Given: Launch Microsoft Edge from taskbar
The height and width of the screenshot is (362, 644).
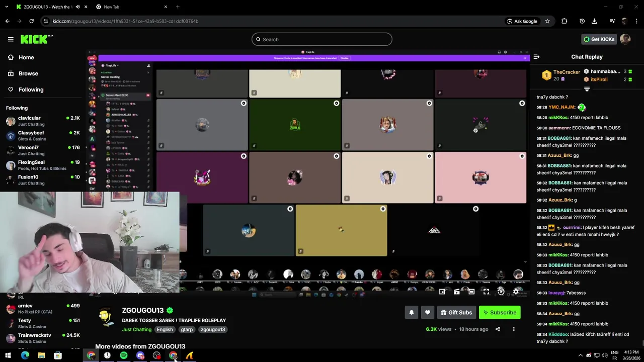Looking at the screenshot, I should [x=25, y=355].
